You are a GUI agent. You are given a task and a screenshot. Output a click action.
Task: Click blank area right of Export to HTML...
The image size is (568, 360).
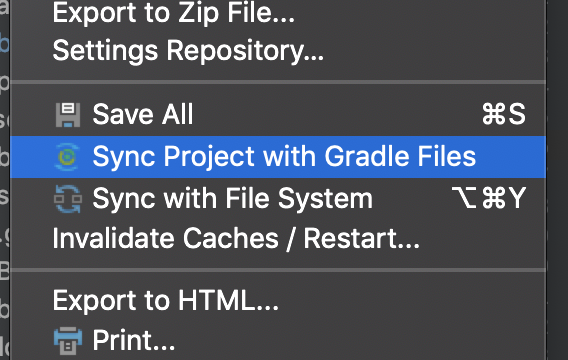pyautogui.click(x=411, y=301)
